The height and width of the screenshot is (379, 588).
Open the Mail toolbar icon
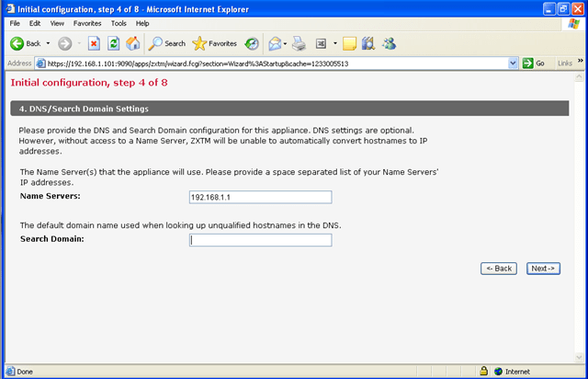[x=275, y=43]
